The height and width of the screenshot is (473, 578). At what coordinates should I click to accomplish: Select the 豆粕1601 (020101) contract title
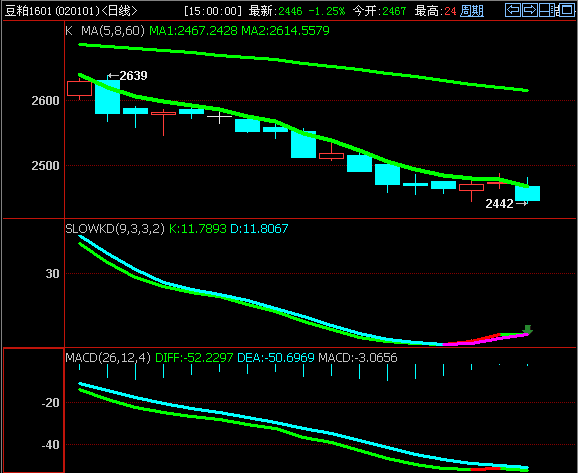coord(53,11)
